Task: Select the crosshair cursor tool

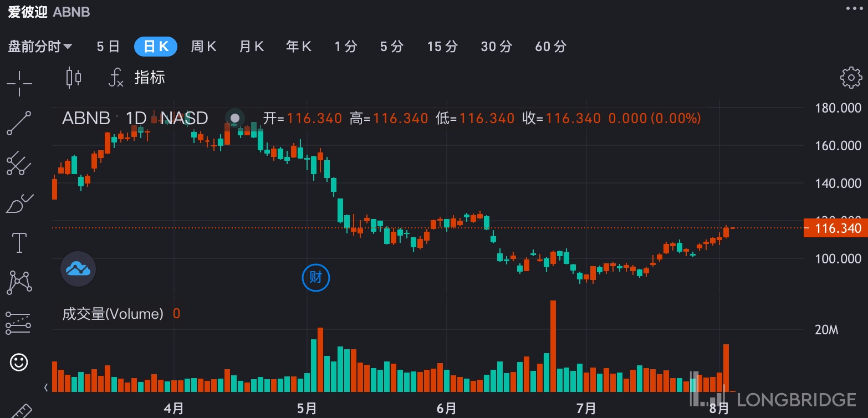Action: coord(19,83)
